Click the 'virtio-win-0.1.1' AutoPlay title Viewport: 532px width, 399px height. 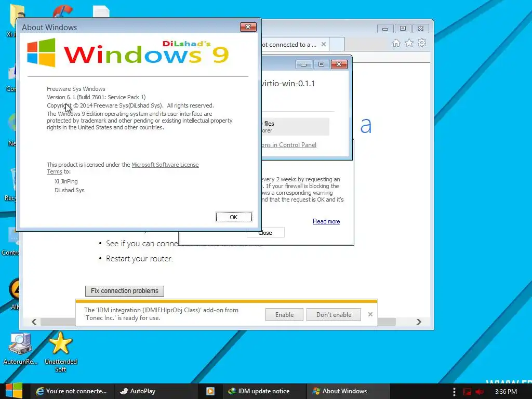tap(288, 84)
